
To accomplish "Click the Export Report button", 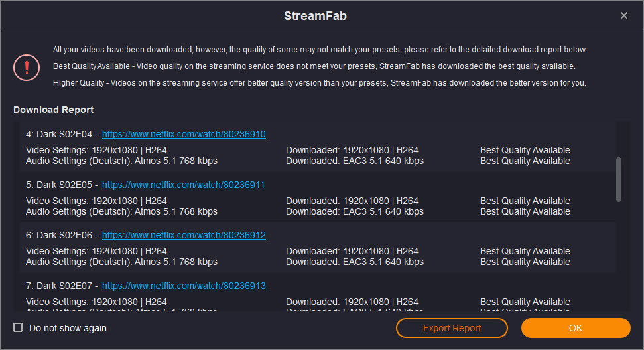I will (x=452, y=328).
